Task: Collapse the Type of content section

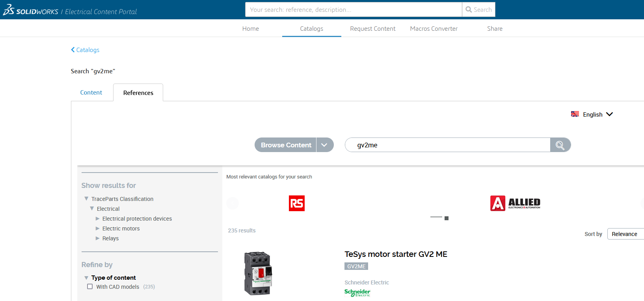Action: (86, 278)
